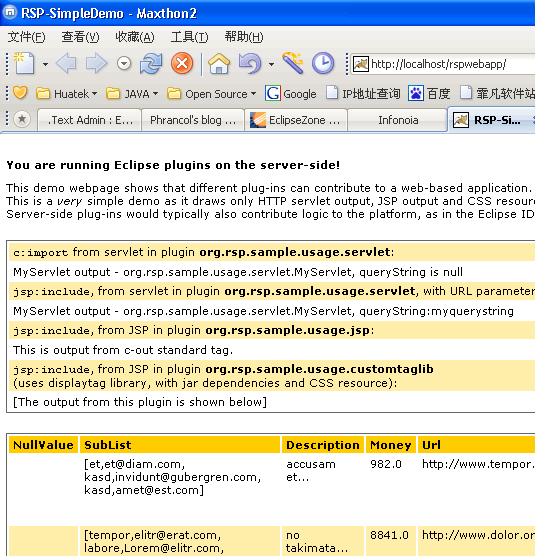The height and width of the screenshot is (556, 535).
Task: Open the 收藏(A) menu
Action: click(x=135, y=37)
